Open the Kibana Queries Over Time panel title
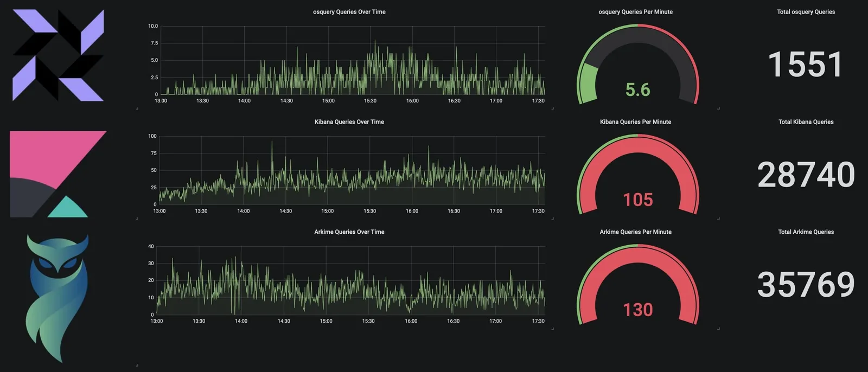Viewport: 868px width, 372px height. (x=349, y=122)
